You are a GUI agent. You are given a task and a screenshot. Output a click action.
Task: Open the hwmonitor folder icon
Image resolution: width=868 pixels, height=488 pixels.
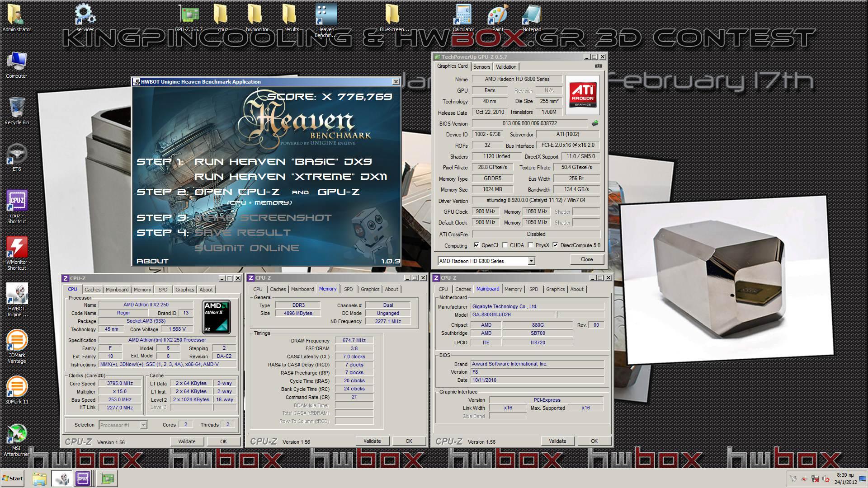257,17
